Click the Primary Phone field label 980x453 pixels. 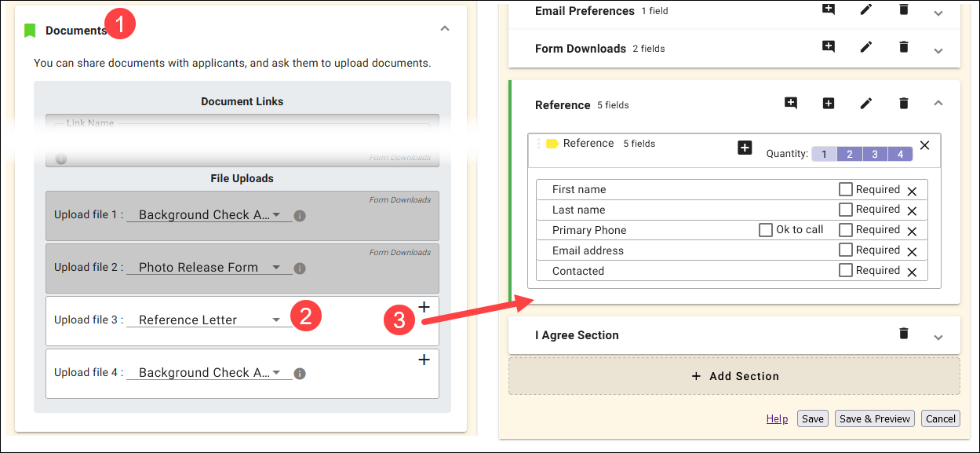(589, 230)
